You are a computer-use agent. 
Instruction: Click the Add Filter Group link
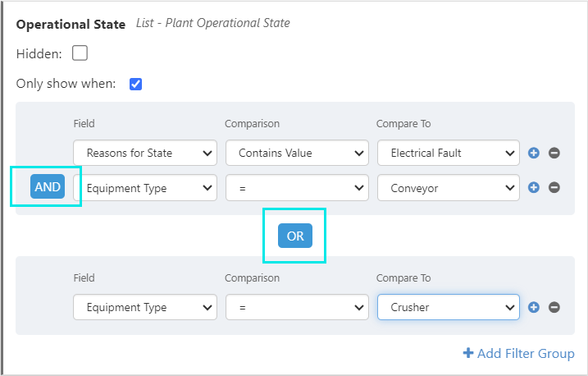point(518,353)
